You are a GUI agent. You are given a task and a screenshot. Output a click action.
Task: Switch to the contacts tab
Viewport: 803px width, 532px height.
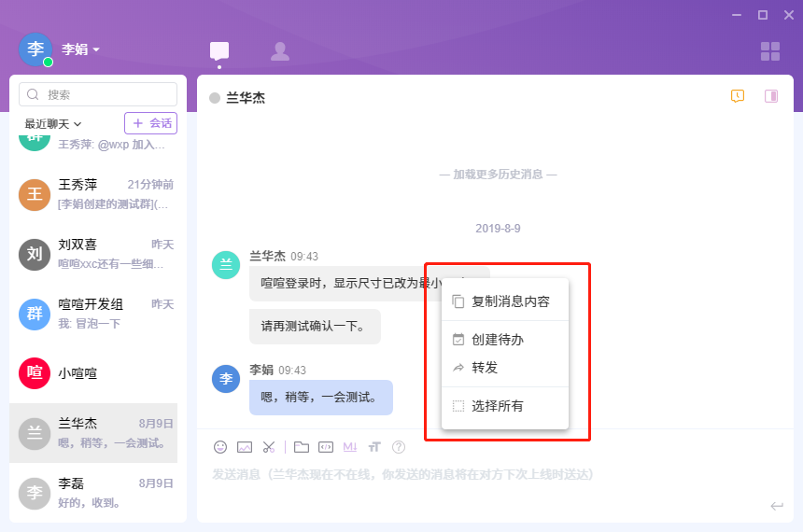click(279, 51)
